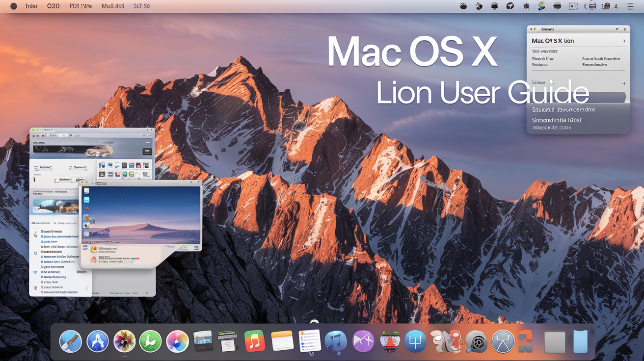The image size is (644, 361).
Task: Open the Finder menu in the menu bar
Action: 31,6
